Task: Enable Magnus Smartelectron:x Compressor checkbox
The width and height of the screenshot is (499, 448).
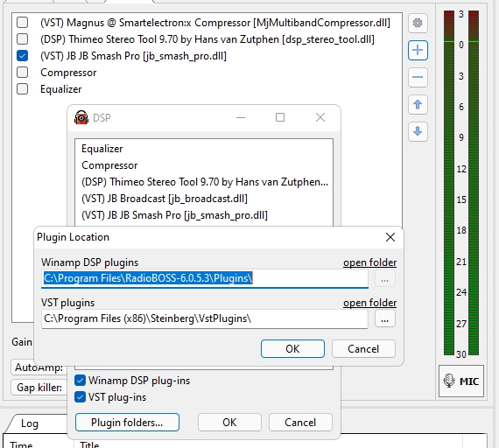Action: [22, 22]
